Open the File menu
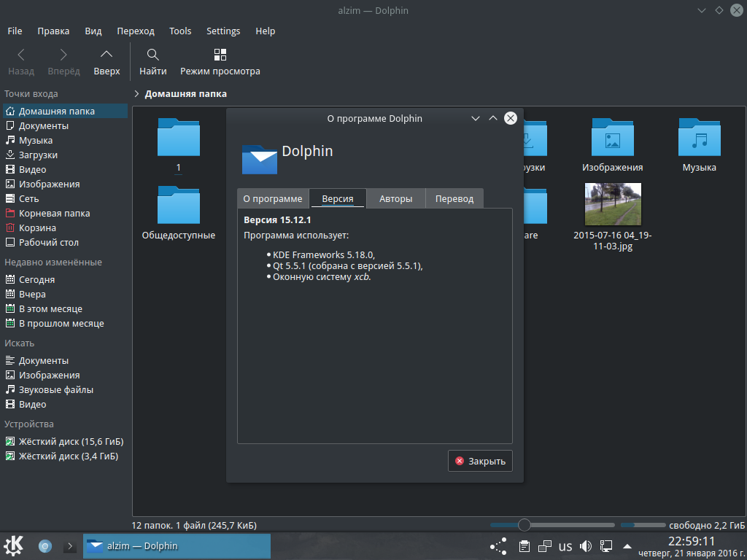Image resolution: width=747 pixels, height=560 pixels. pos(15,31)
